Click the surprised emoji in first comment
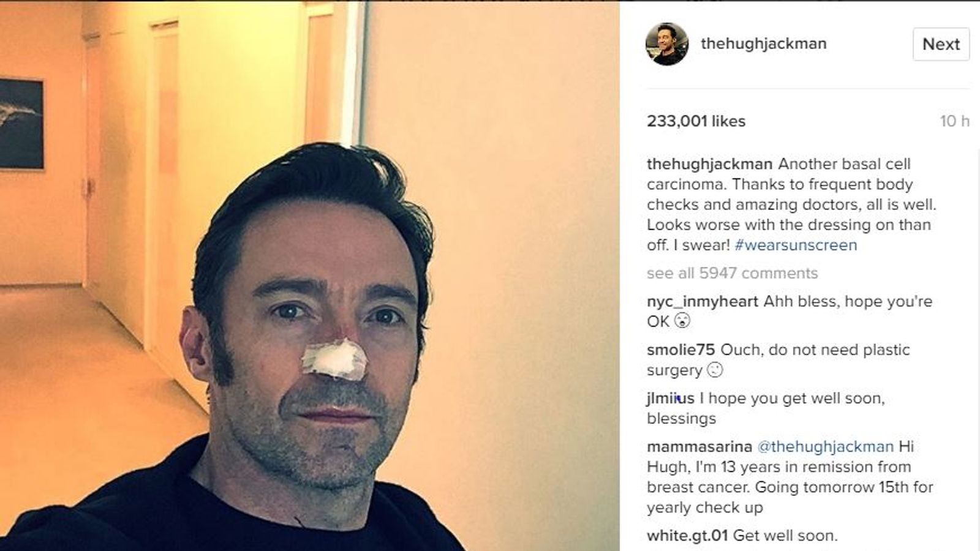980x551 pixels. pos(682,321)
